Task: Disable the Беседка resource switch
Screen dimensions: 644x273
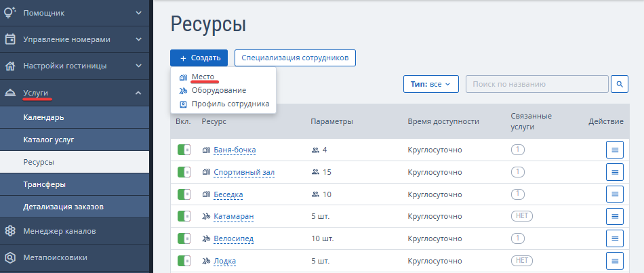Action: coord(184,194)
